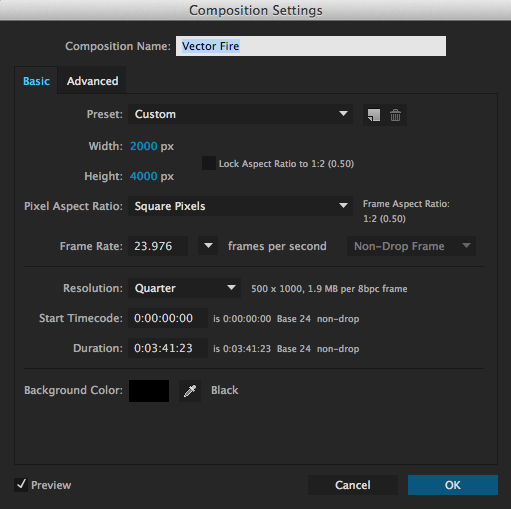Open Pixel Aspect Ratio dropdown

pos(240,206)
